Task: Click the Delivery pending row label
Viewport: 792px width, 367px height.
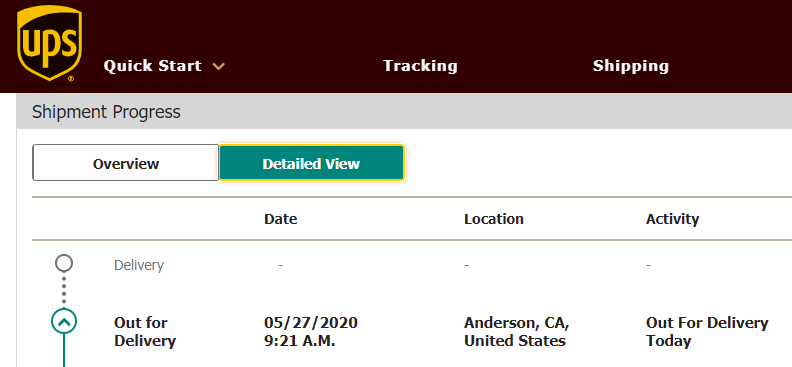Action: click(139, 265)
